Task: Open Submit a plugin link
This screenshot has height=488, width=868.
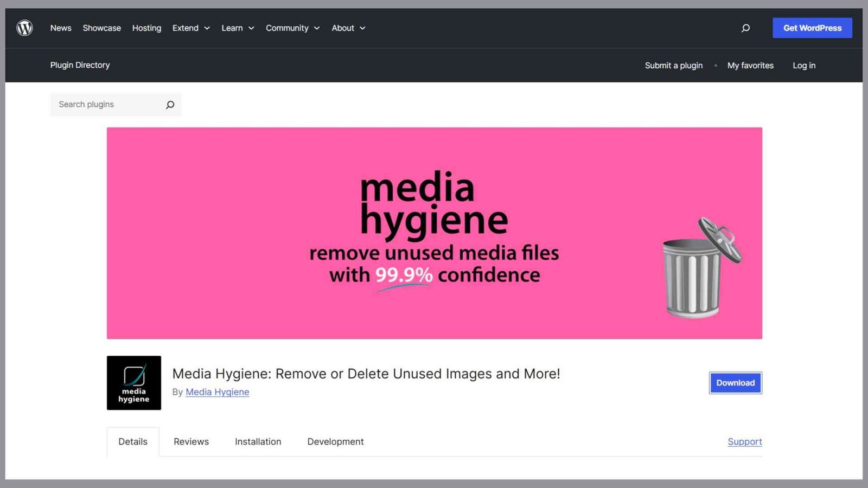Action: (674, 66)
